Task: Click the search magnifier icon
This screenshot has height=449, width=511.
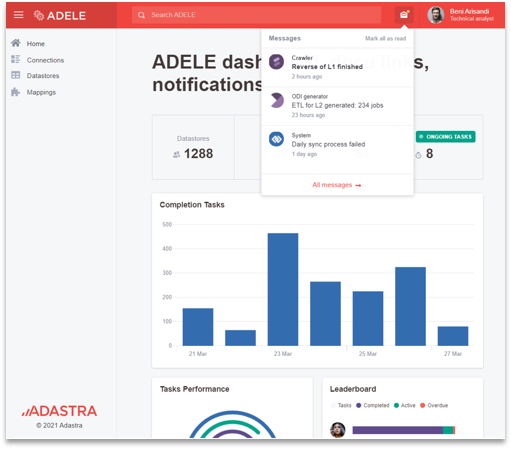Action: (x=141, y=15)
